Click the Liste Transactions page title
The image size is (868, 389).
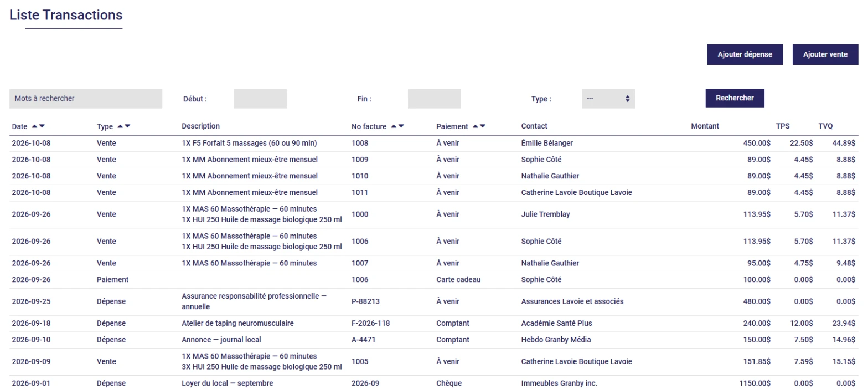pos(66,15)
